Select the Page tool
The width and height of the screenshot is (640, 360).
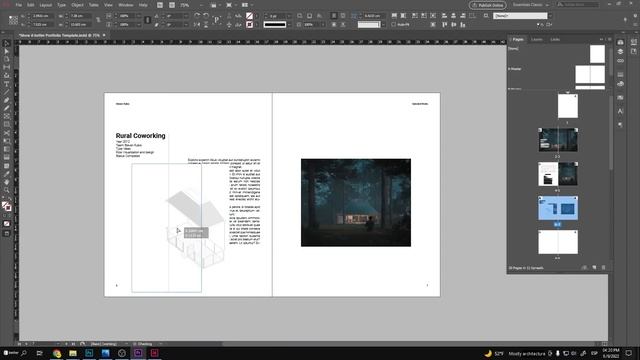coord(7,60)
